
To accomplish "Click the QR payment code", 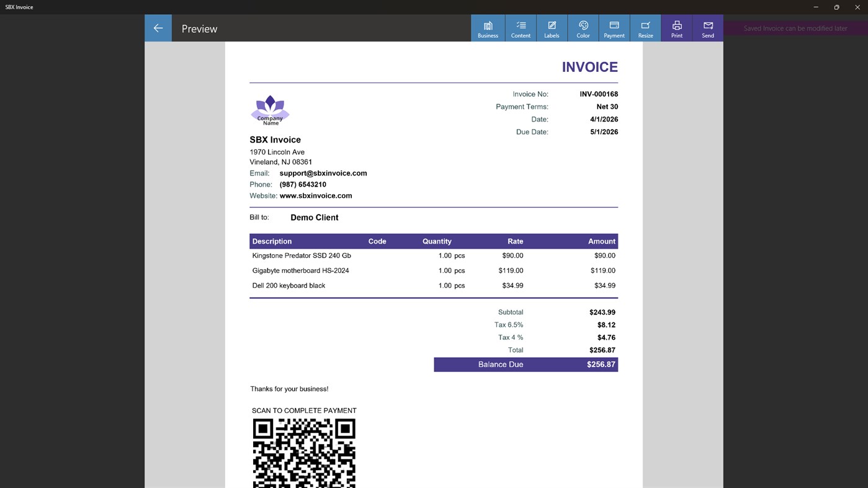I will click(x=303, y=453).
